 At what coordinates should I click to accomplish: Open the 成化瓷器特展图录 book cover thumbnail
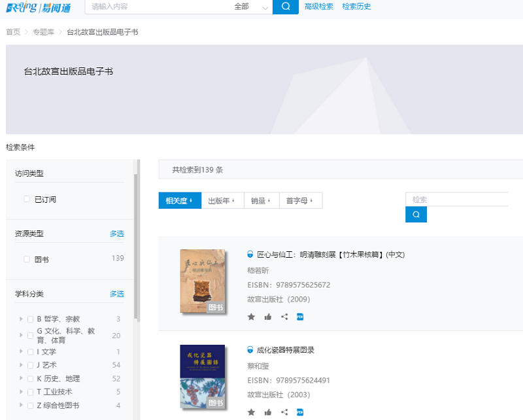click(202, 377)
